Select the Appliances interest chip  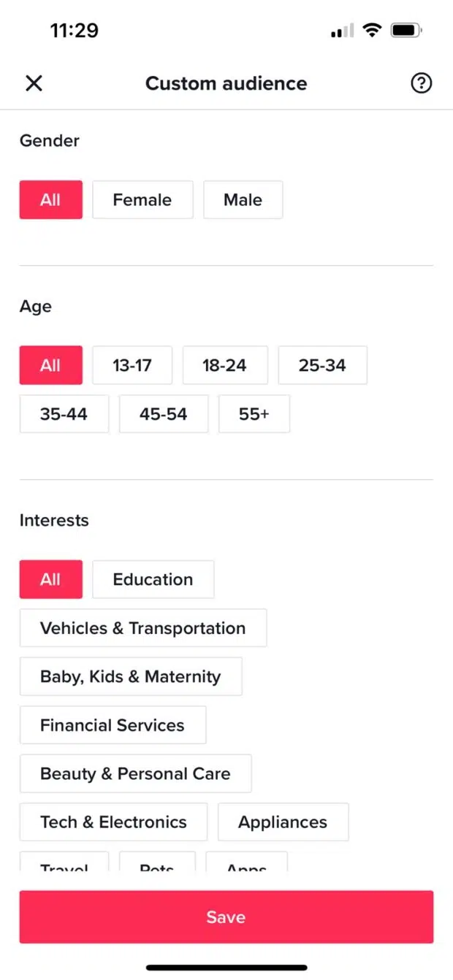click(x=283, y=822)
